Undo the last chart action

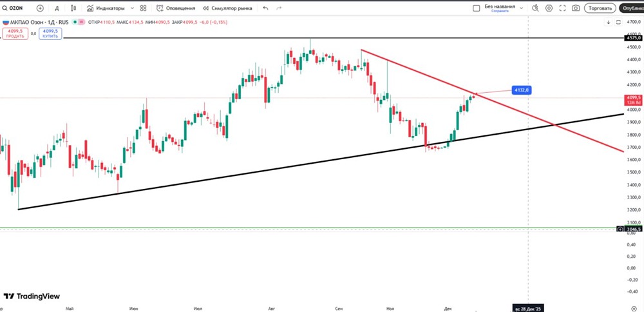click(x=265, y=8)
